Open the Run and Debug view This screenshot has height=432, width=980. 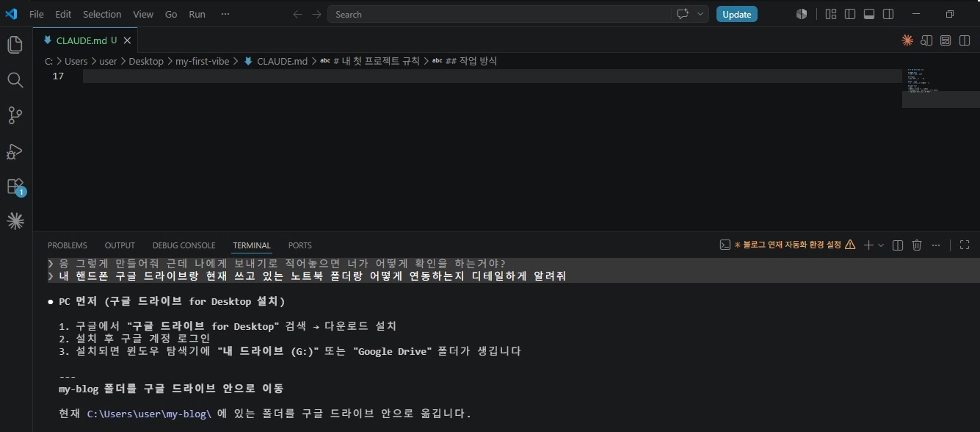15,151
